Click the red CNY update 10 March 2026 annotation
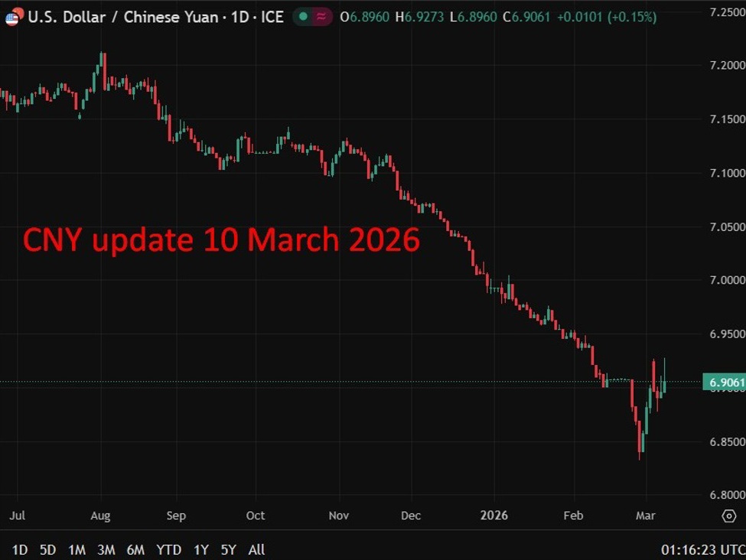746x560 pixels. (221, 240)
